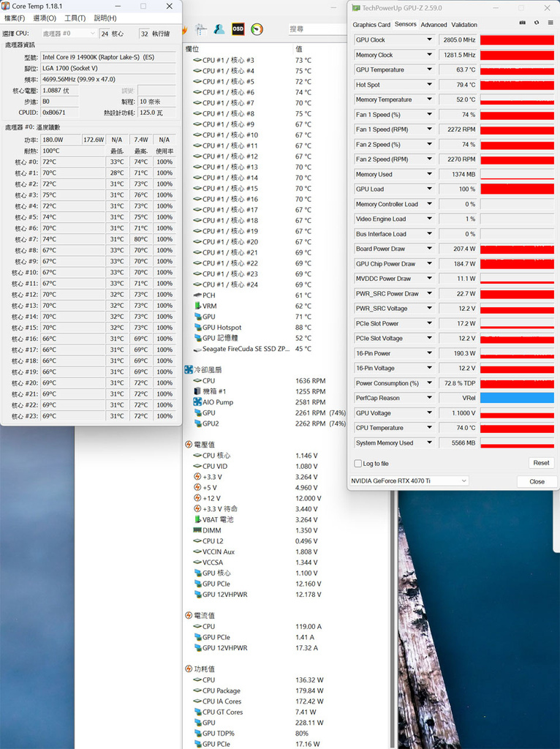
Task: Click the AIO Pump fan icon
Action: (x=197, y=402)
